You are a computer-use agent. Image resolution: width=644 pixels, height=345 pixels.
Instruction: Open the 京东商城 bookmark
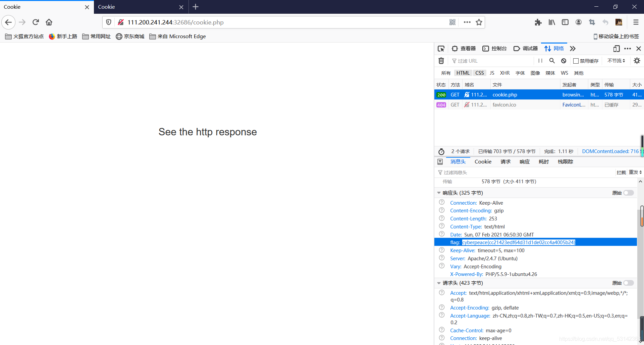pyautogui.click(x=130, y=37)
